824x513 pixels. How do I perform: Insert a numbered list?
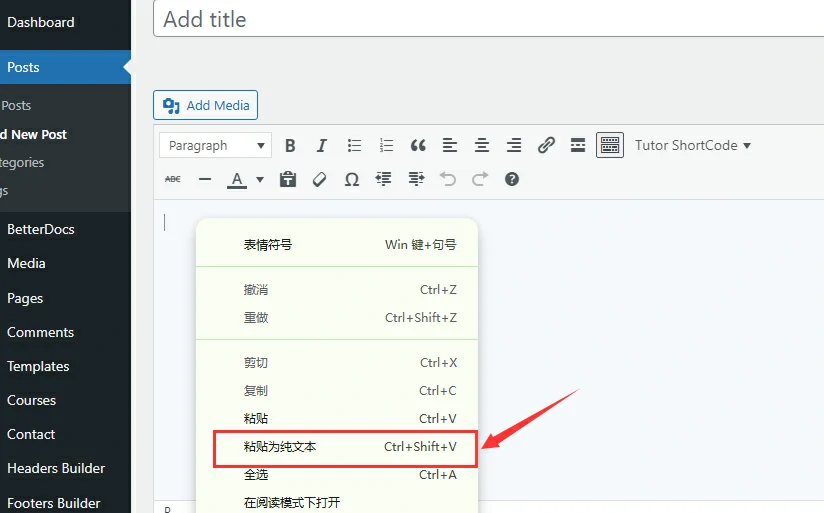click(386, 146)
